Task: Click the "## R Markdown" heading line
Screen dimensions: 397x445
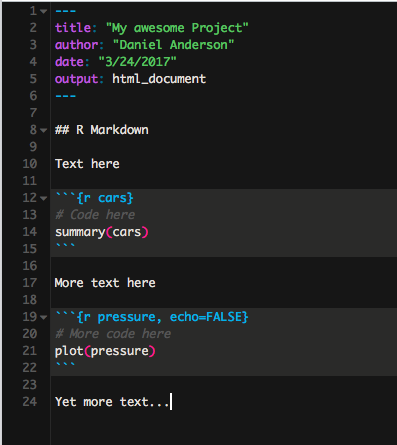Action: (x=102, y=130)
